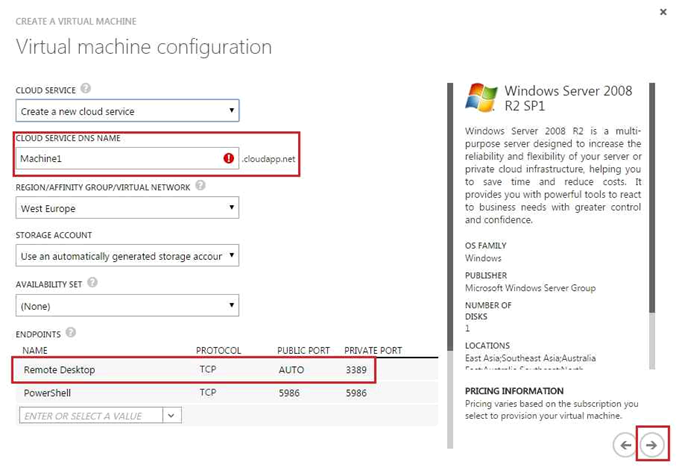The image size is (676, 468).
Task: Click the 'Enter or select a value' field
Action: (91, 415)
